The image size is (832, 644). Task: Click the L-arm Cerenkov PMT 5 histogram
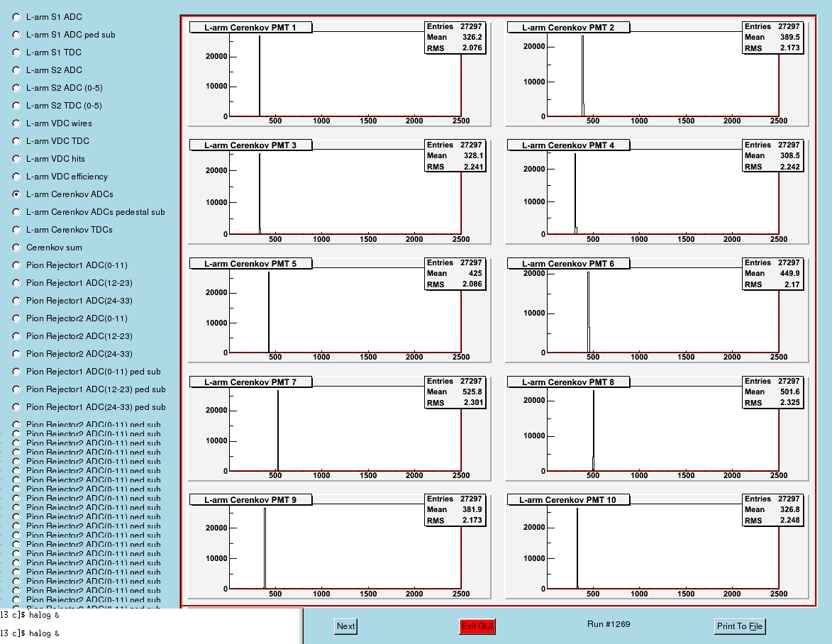pyautogui.click(x=340, y=310)
